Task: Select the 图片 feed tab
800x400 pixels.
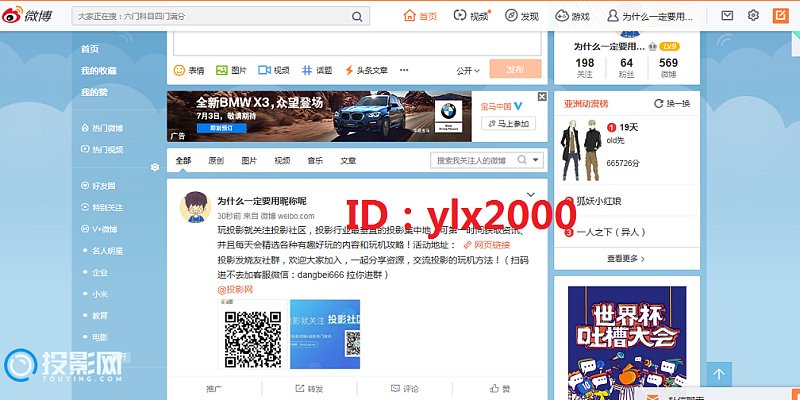Action: pyautogui.click(x=249, y=160)
